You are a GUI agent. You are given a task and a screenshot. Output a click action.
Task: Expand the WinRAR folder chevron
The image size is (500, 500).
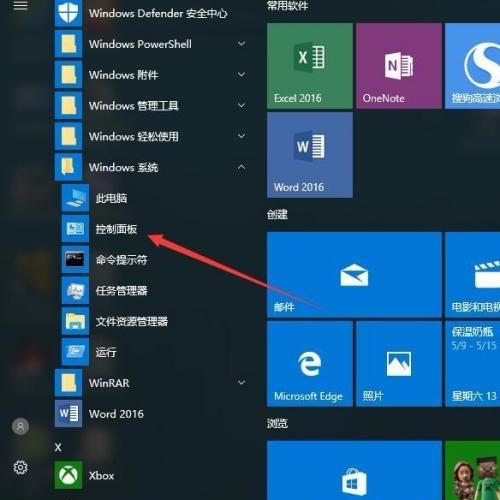tap(241, 383)
